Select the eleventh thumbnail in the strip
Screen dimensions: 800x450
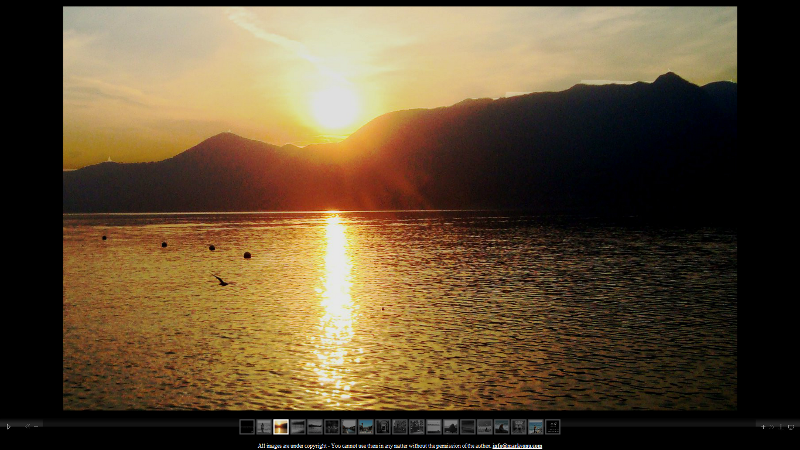click(x=417, y=427)
